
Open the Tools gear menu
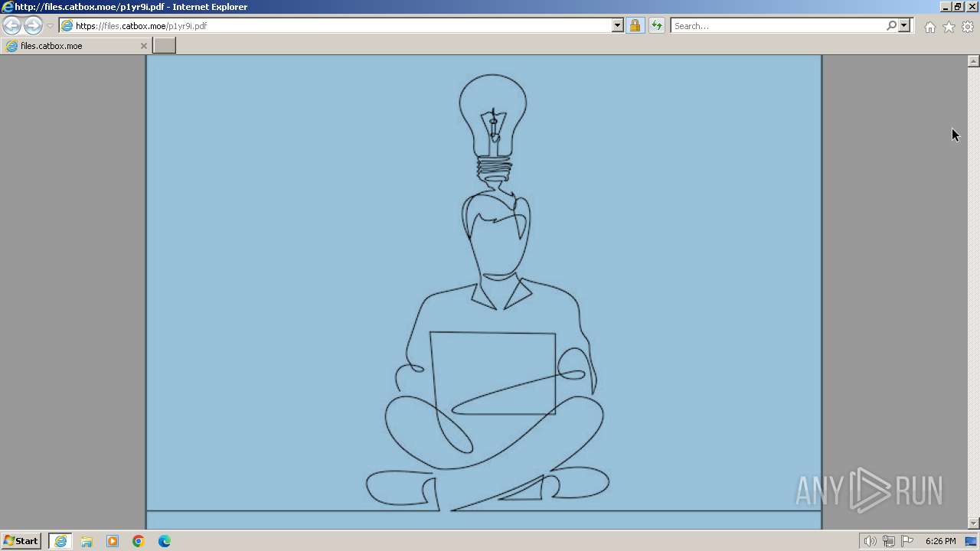(x=968, y=27)
